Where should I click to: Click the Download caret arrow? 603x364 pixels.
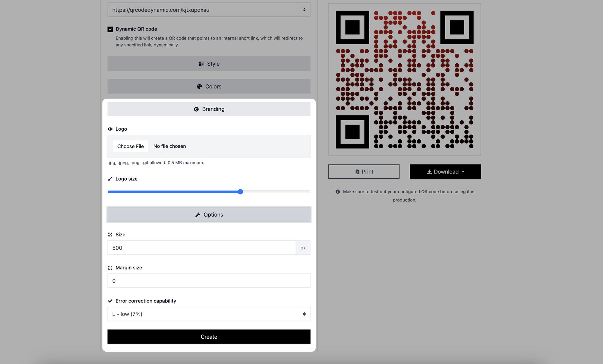(463, 172)
